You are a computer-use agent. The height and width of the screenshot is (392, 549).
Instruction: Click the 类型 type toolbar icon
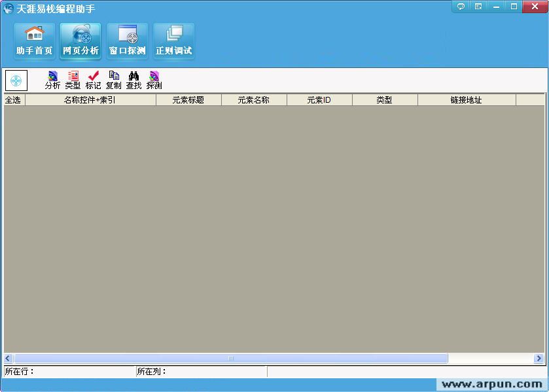tap(73, 80)
